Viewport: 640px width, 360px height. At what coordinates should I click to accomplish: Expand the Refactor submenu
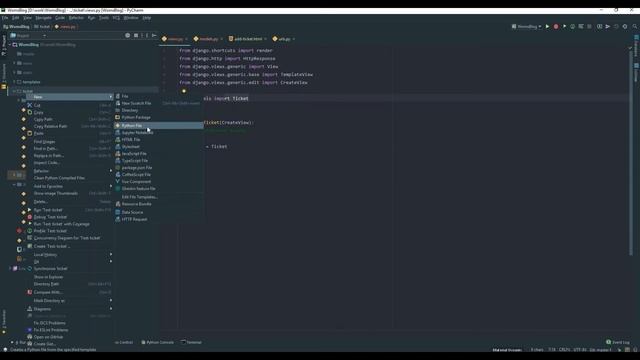(69, 171)
